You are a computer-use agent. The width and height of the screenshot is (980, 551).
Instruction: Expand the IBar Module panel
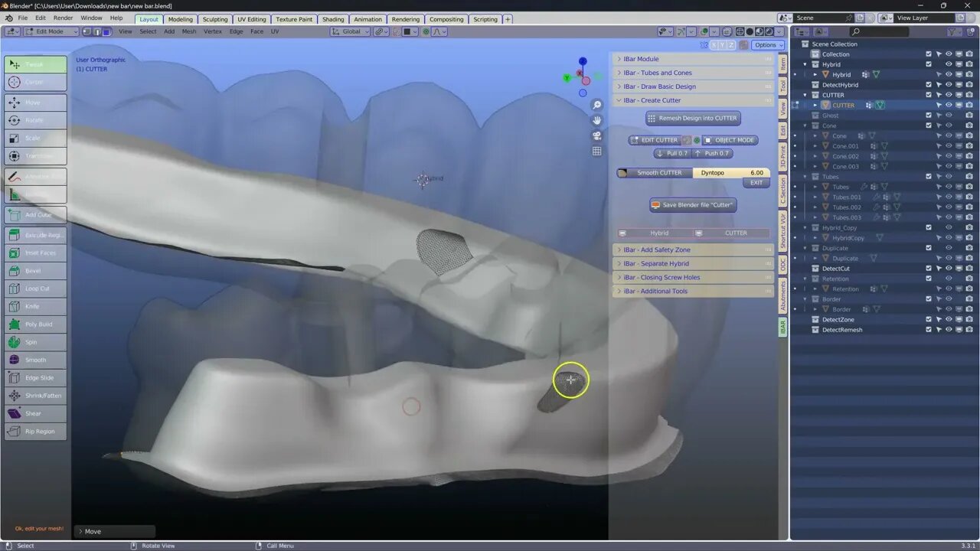694,59
